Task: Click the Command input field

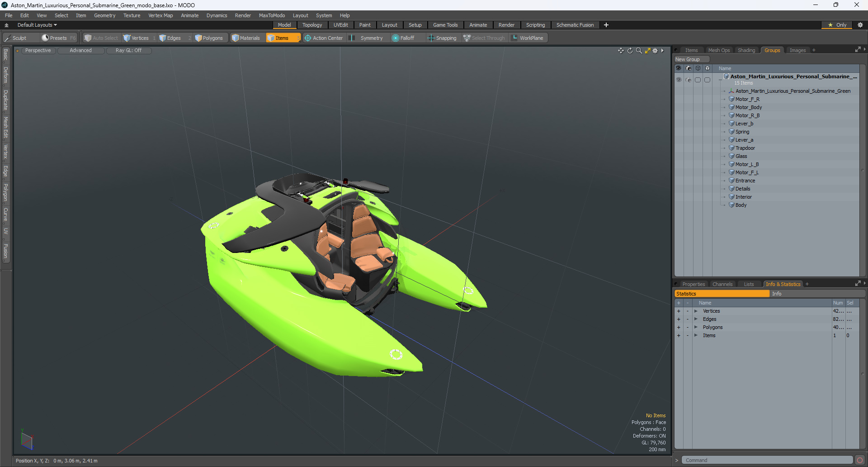Action: [767, 460]
